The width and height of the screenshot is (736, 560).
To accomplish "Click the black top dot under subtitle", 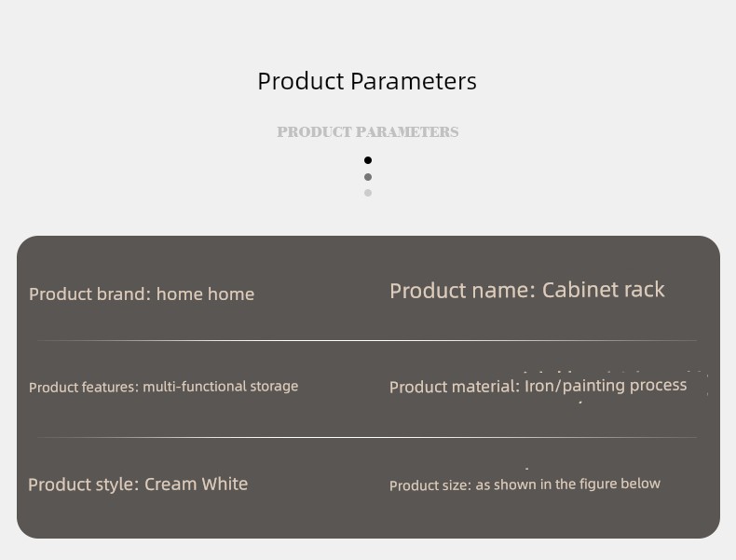I will click(x=368, y=160).
